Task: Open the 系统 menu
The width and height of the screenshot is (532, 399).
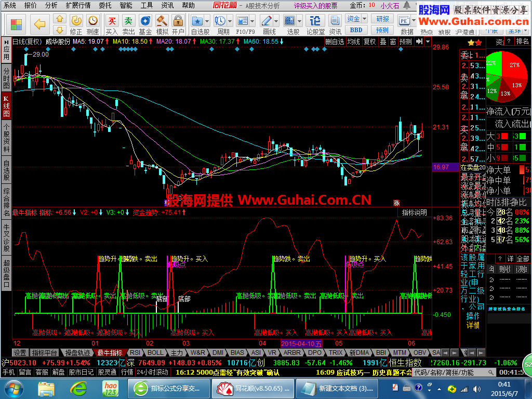Action: [10, 5]
